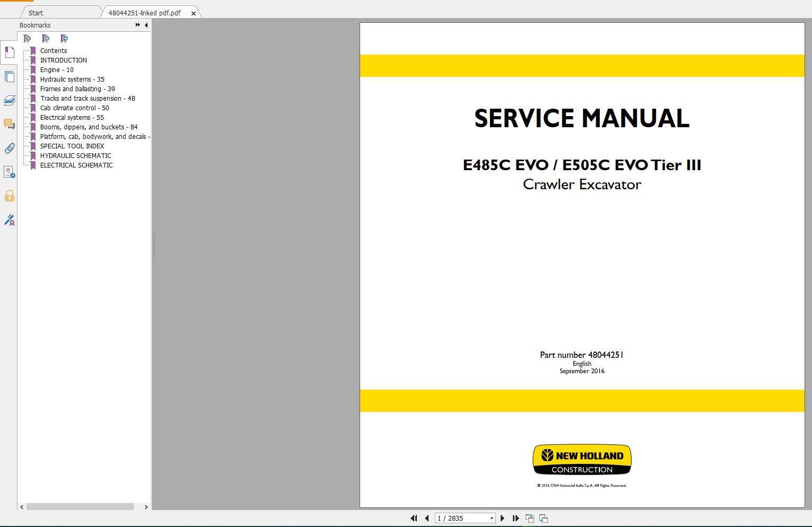
Task: Click the New Holland Construction logo
Action: (582, 460)
